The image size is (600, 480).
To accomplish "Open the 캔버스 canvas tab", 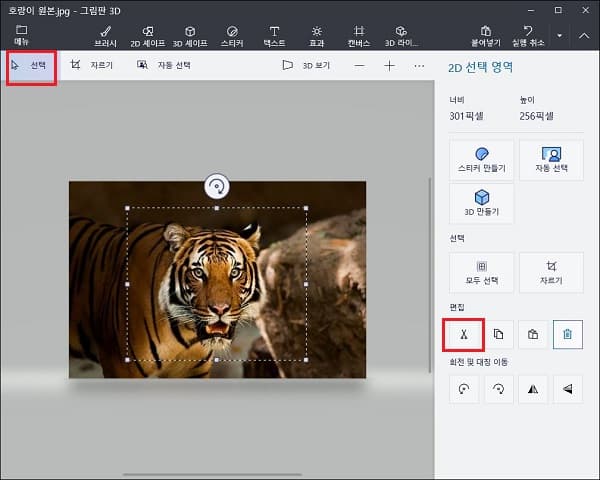I will 359,36.
